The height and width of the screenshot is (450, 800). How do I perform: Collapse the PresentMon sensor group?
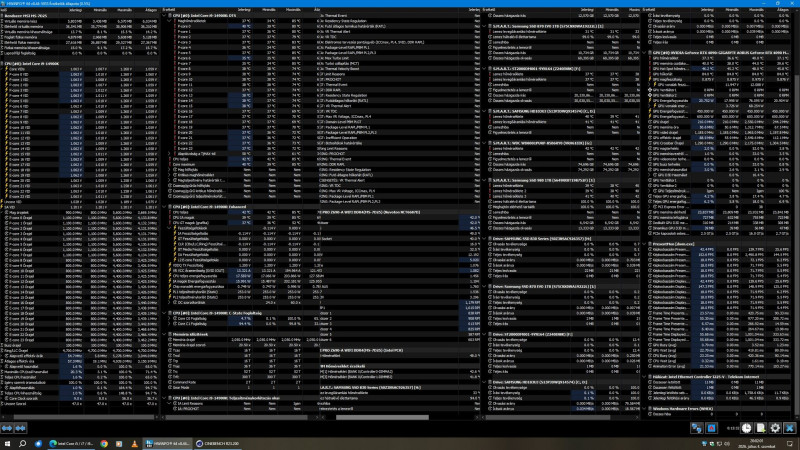click(x=645, y=244)
